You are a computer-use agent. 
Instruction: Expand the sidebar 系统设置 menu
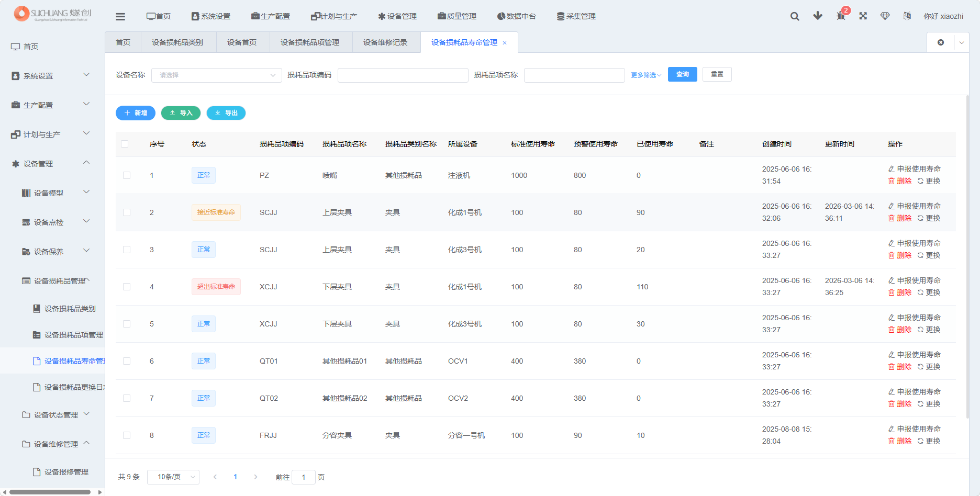pyautogui.click(x=51, y=76)
